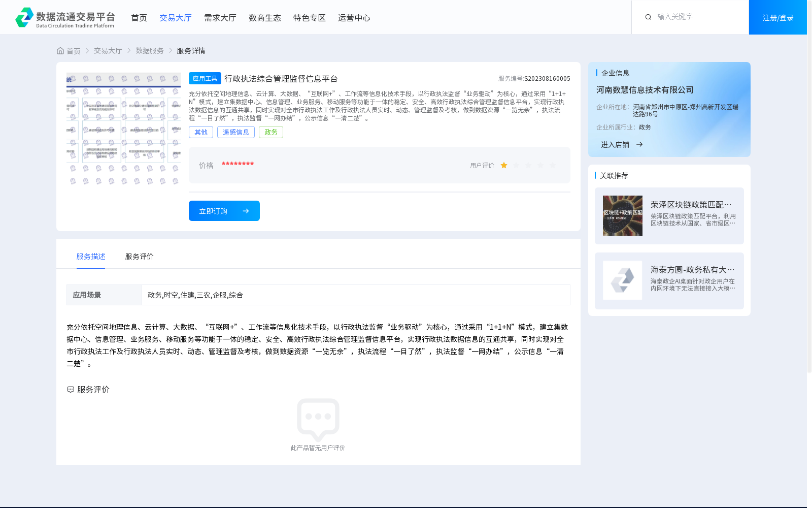Image resolution: width=812 pixels, height=508 pixels.
Task: Open the 交易大厅 menu item
Action: click(176, 18)
